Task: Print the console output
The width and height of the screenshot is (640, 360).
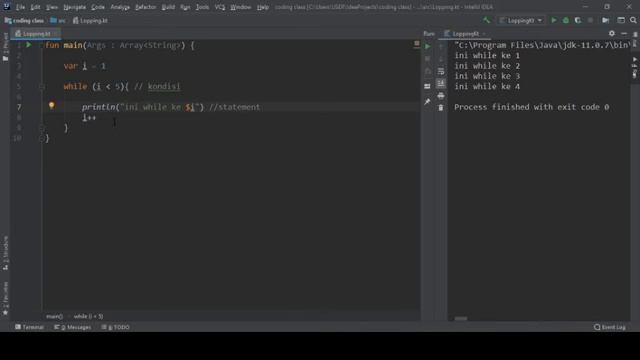Action: pyautogui.click(x=441, y=96)
